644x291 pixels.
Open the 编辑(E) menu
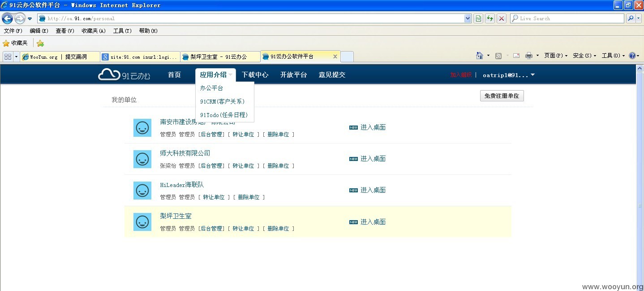(39, 31)
